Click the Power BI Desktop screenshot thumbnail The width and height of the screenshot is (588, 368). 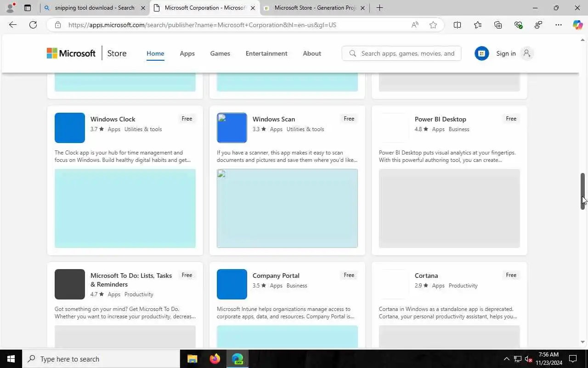(449, 208)
